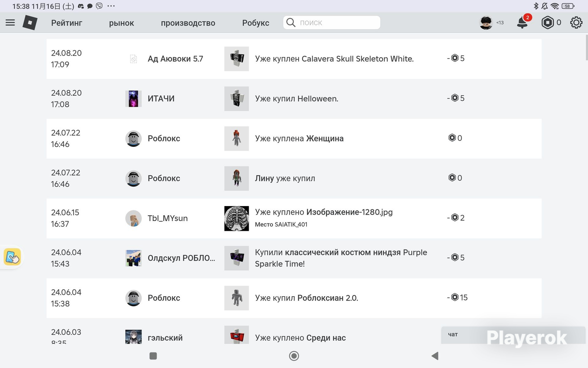Click the search magnifier icon

click(x=291, y=22)
